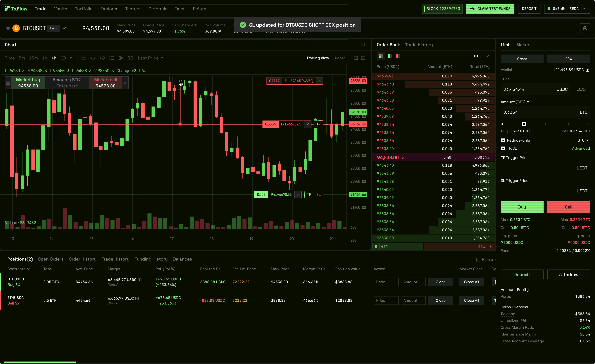Open the GTC order duration dropdown
Image resolution: width=595 pixels, height=364 pixels.
583,140
